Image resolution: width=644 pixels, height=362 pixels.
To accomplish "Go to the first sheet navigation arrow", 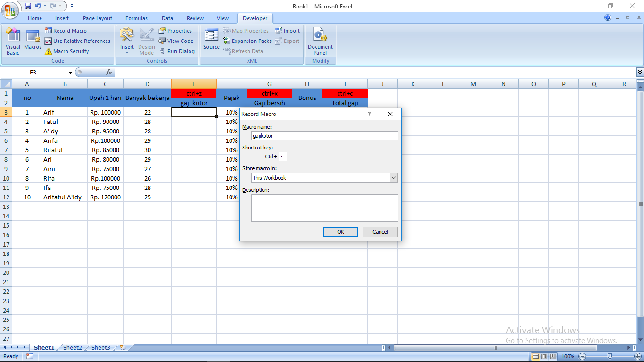I will (x=5, y=347).
